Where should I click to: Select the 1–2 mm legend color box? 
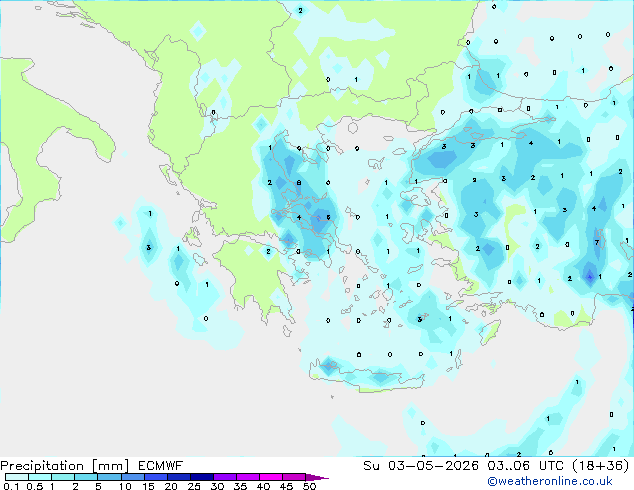[63, 477]
